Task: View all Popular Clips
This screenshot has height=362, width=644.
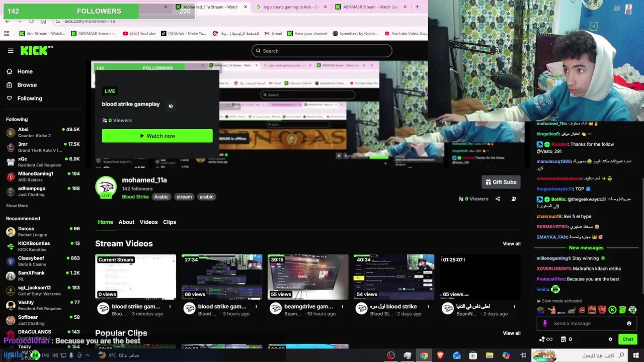Action: click(x=512, y=333)
